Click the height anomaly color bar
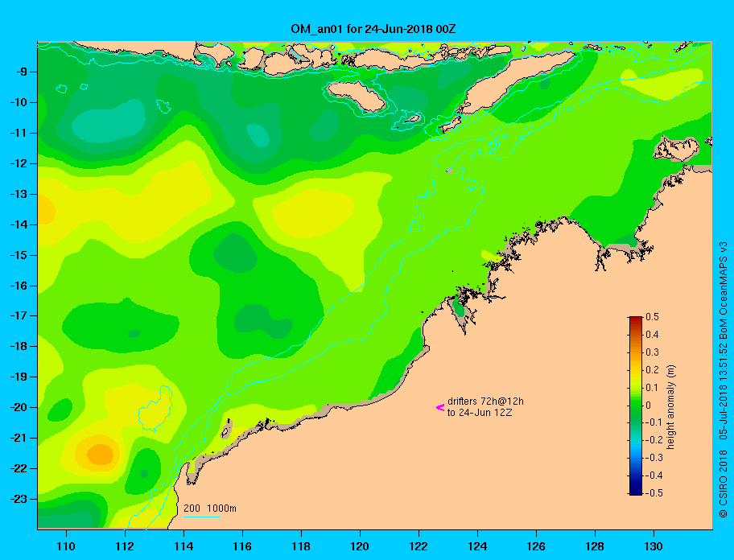Screen dimensions: 734x560 [636, 406]
